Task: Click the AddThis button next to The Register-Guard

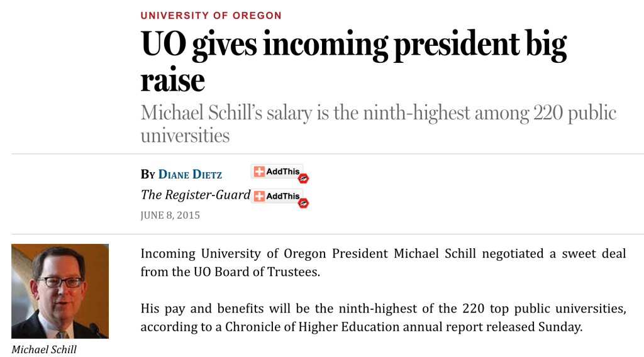Action: click(277, 196)
